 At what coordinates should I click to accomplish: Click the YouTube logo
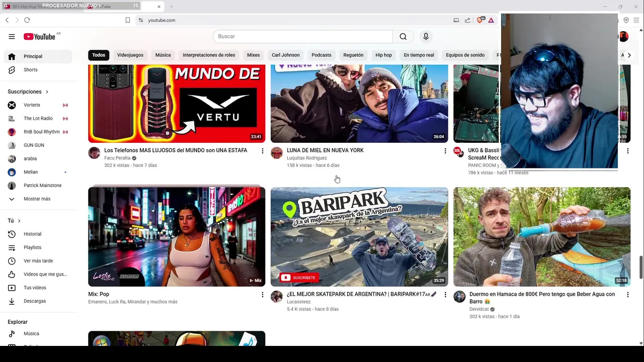point(39,36)
